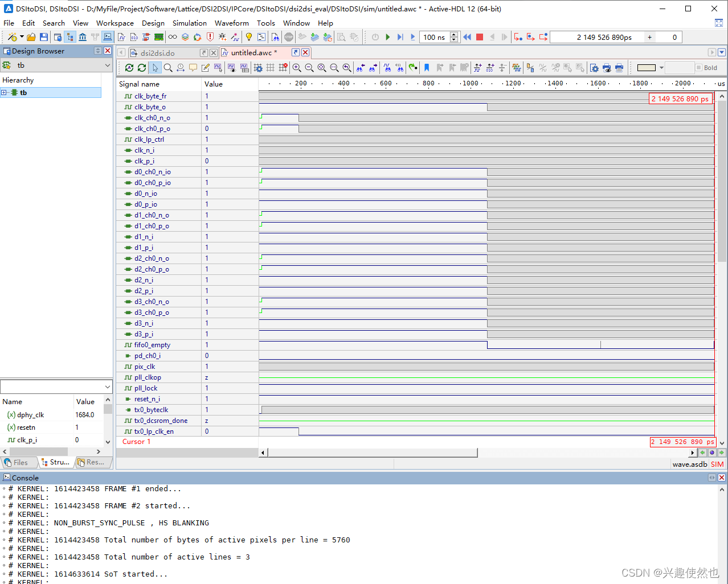Image resolution: width=728 pixels, height=584 pixels.
Task: Click the print preview icon
Action: (607, 68)
